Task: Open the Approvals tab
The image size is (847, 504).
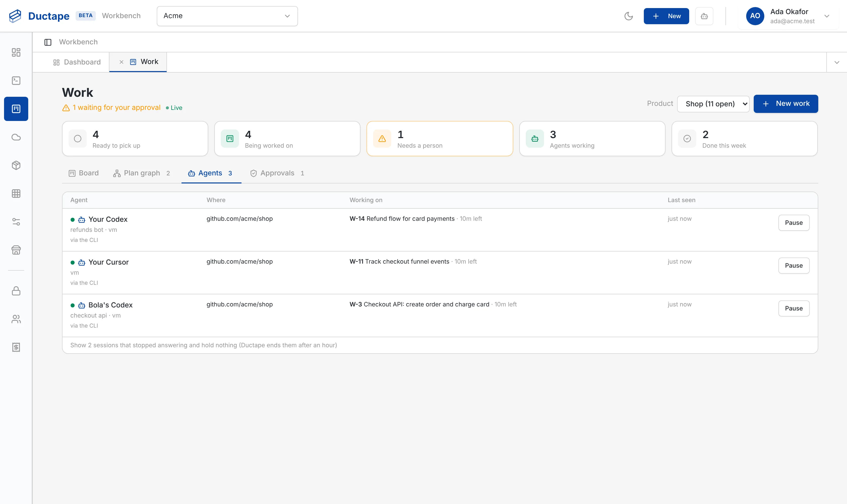Action: pyautogui.click(x=277, y=173)
